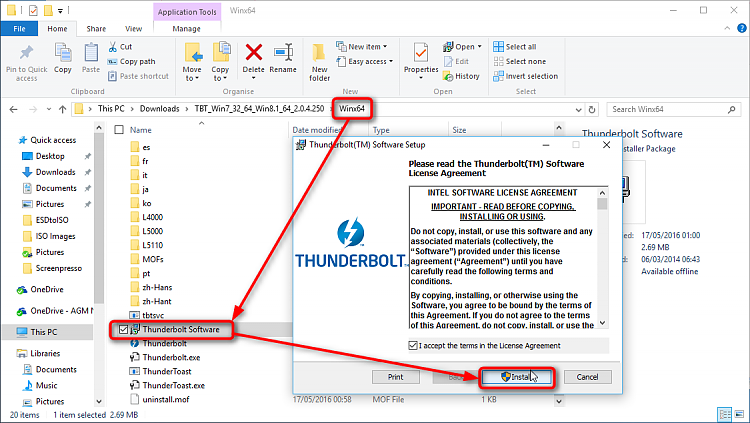Open the ribbon Open dropdown
750x423 pixels.
click(462, 46)
